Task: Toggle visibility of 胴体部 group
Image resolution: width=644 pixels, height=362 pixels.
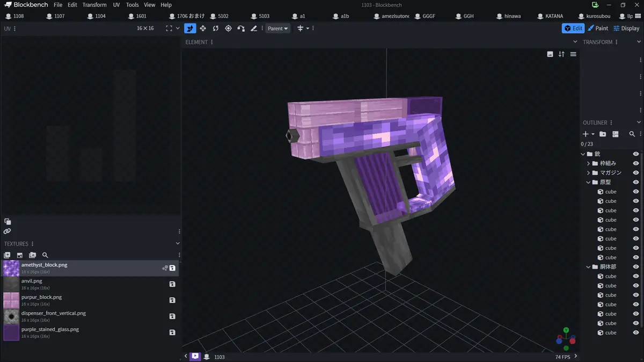Action: pos(636,267)
